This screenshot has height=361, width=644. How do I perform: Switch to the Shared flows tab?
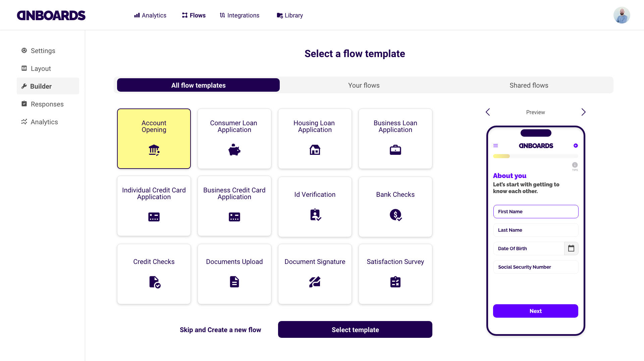point(529,85)
